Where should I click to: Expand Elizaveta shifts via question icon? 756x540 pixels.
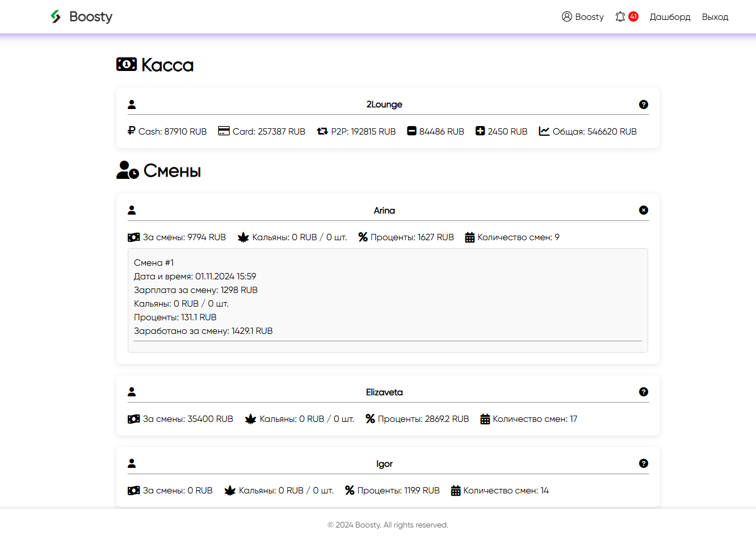(644, 392)
